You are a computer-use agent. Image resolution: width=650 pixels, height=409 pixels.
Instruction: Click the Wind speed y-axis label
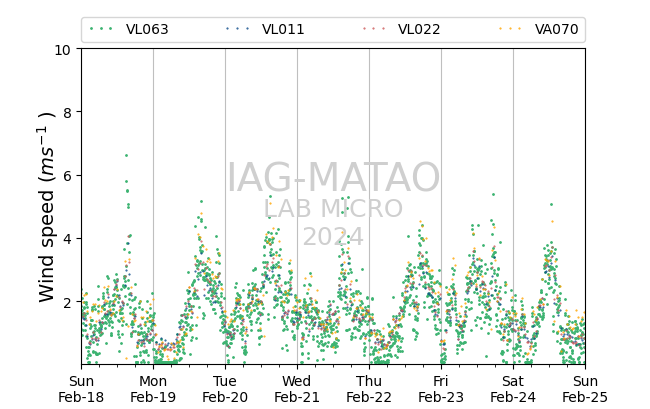(47, 207)
